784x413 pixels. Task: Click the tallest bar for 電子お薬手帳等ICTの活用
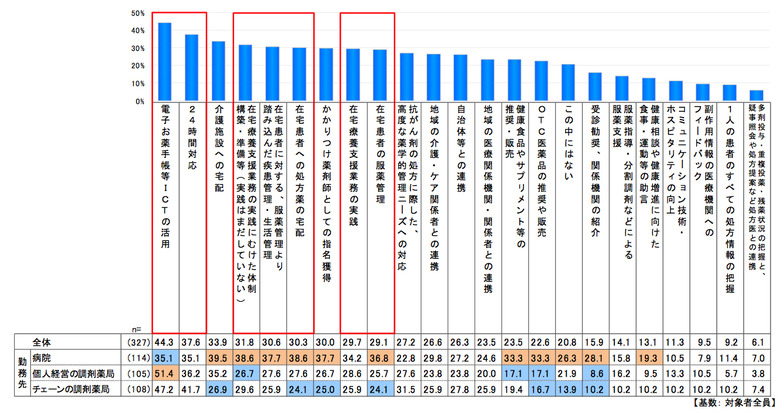(x=165, y=62)
